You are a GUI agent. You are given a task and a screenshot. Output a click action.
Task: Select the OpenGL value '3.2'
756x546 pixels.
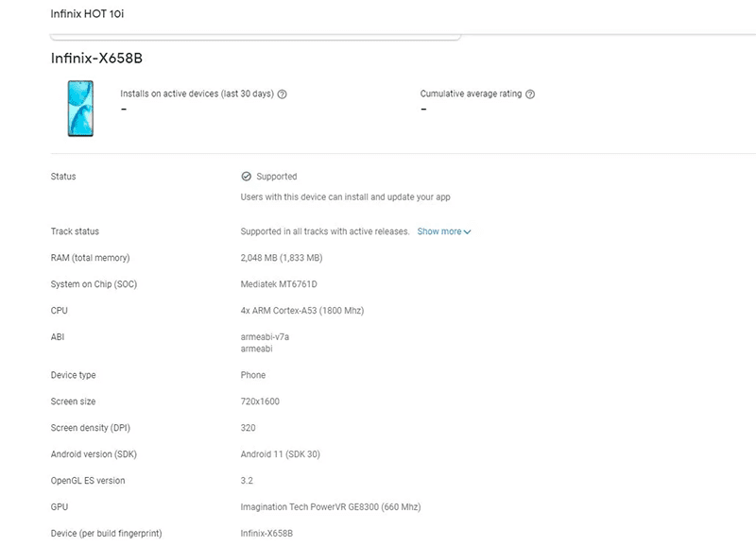[247, 481]
